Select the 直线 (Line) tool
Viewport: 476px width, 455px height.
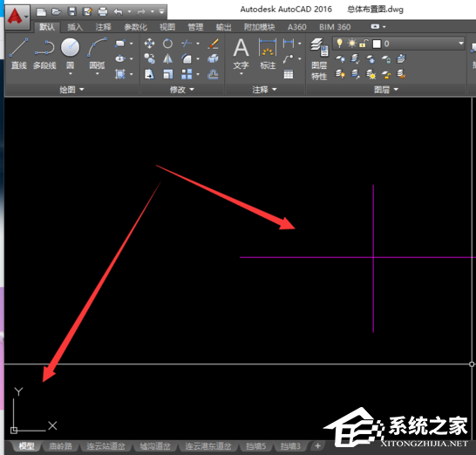click(x=19, y=54)
